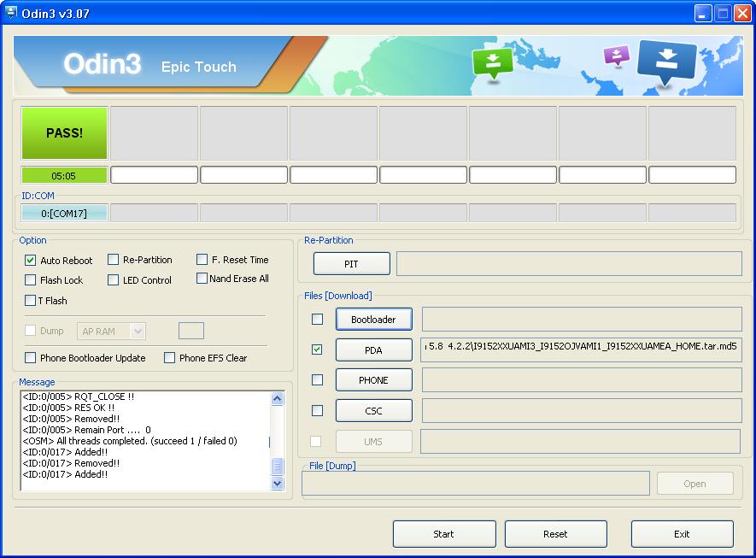Click the Reset button
The image size is (756, 558).
coord(555,534)
